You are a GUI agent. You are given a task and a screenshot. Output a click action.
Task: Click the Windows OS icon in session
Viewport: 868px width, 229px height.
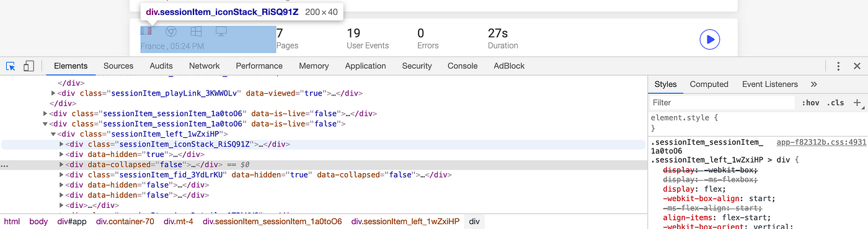[196, 32]
